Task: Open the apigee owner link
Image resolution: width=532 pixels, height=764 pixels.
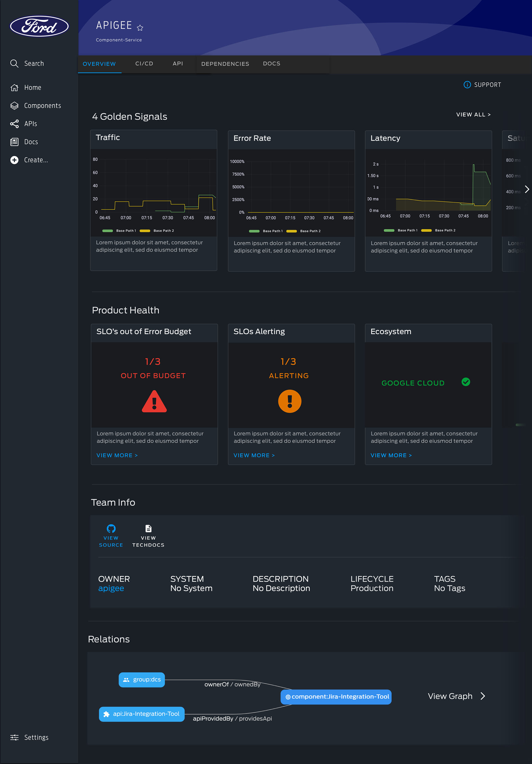Action: click(111, 588)
